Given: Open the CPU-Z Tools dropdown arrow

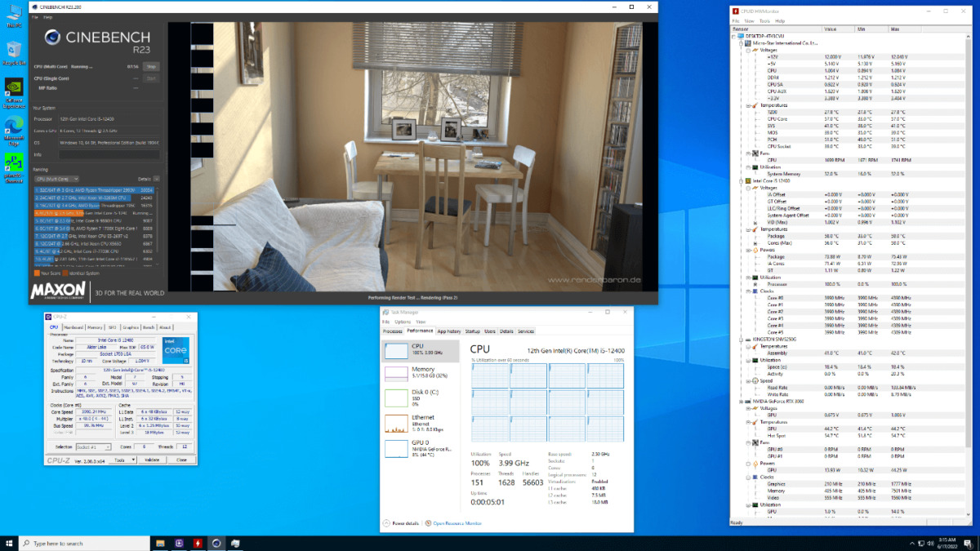Looking at the screenshot, I should pyautogui.click(x=131, y=460).
